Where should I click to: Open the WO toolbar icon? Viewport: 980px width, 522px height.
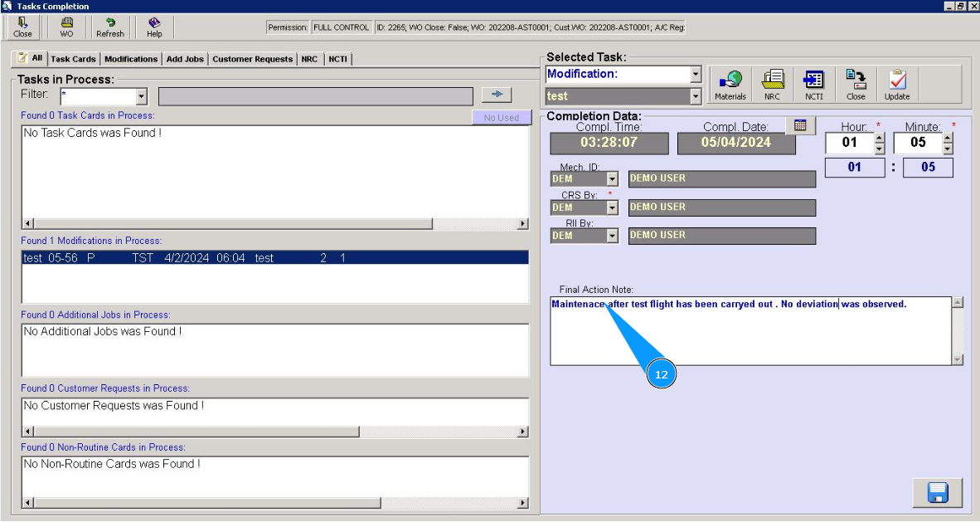tap(66, 27)
